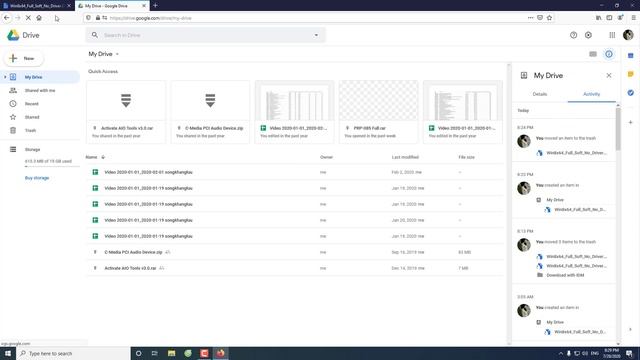Select My Drive in the sidebar
The height and width of the screenshot is (360, 640).
(40, 77)
